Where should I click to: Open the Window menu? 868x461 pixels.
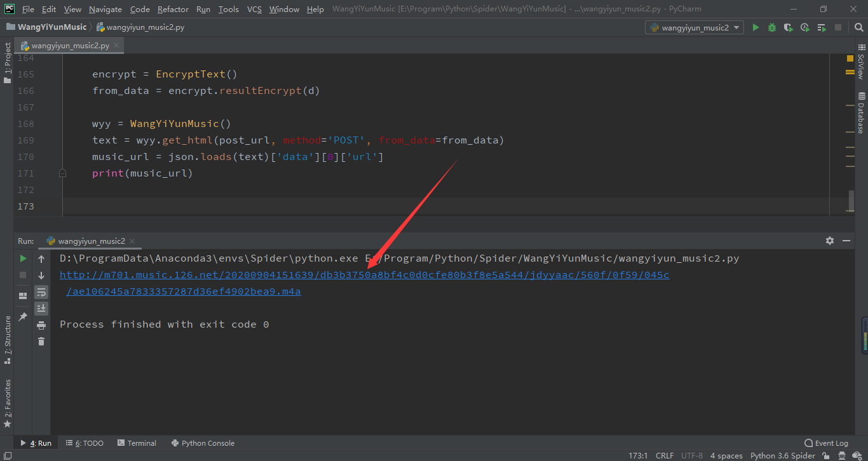pyautogui.click(x=284, y=9)
